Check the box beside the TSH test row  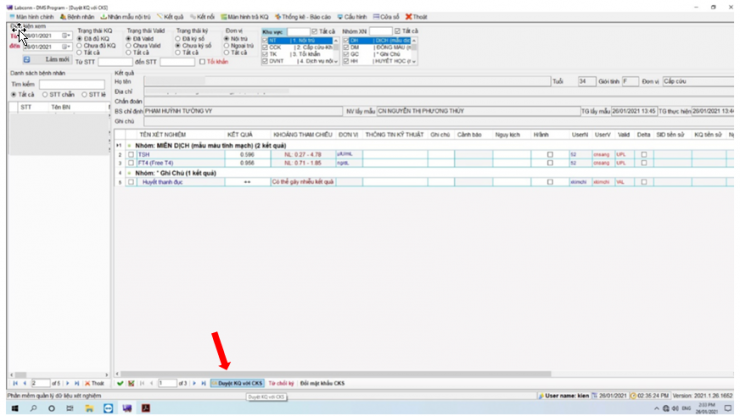tap(130, 155)
